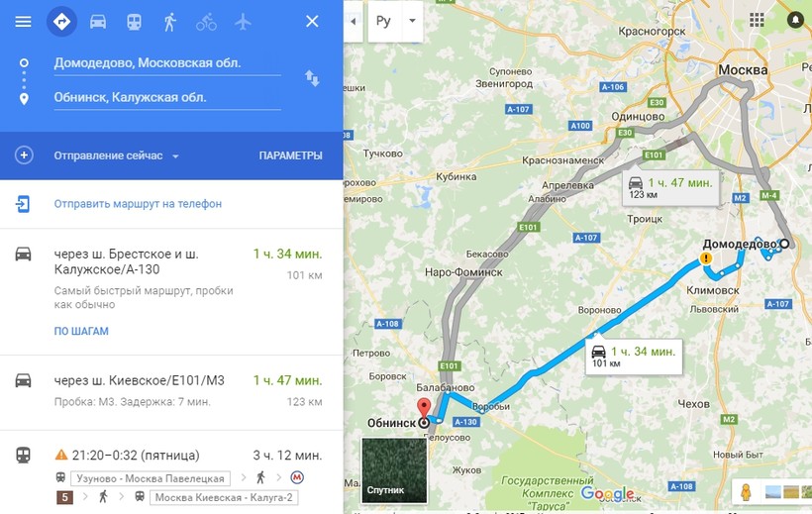Click the Домодедово origin input field

click(x=167, y=63)
